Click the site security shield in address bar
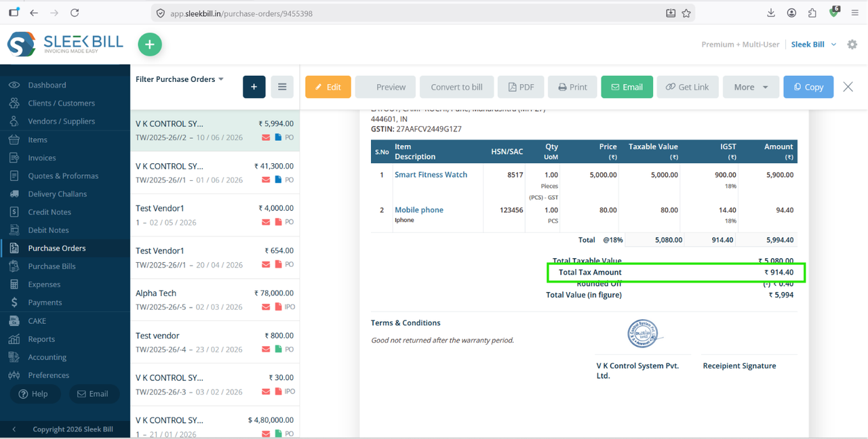 point(161,13)
